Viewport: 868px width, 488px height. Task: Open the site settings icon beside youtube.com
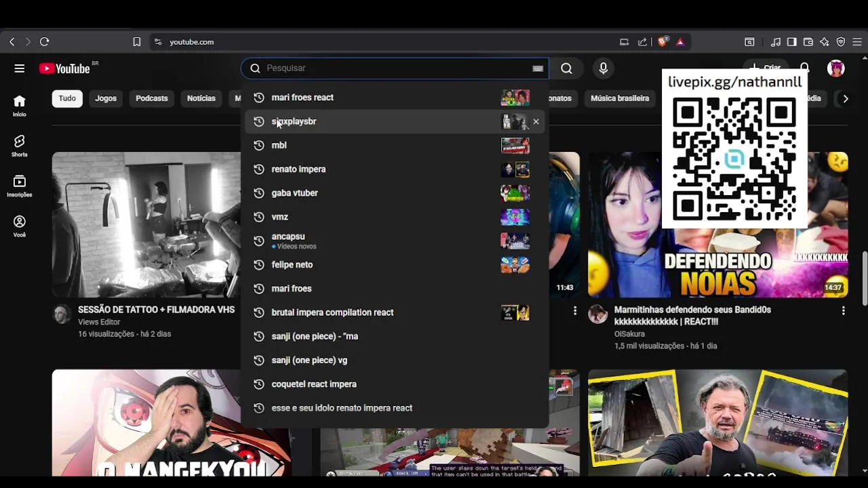click(158, 42)
